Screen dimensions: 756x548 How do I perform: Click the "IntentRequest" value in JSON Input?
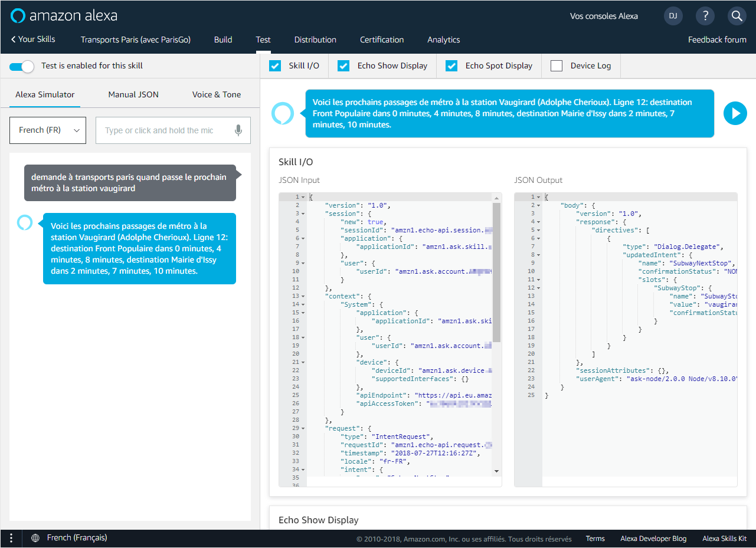[x=402, y=437]
